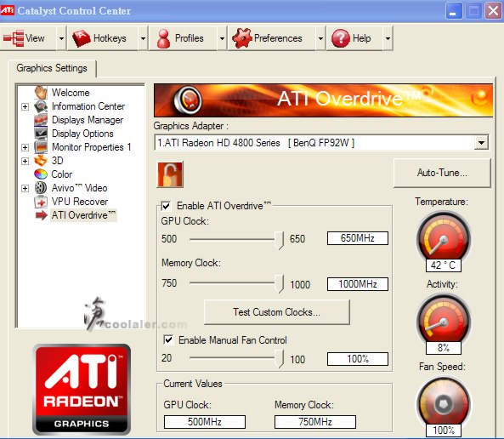This screenshot has width=504, height=439.
Task: Expand the Information Center tree node
Action: (25, 106)
